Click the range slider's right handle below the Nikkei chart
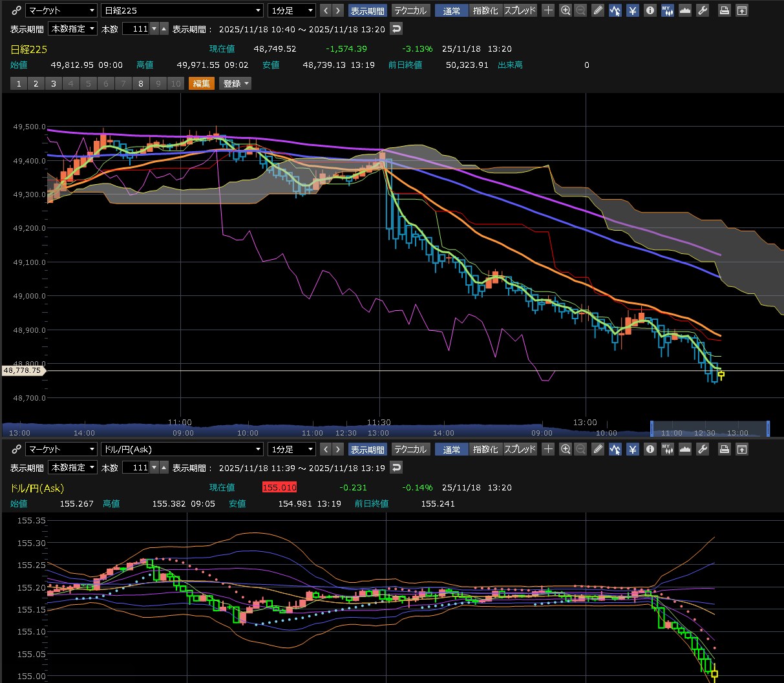 click(768, 428)
